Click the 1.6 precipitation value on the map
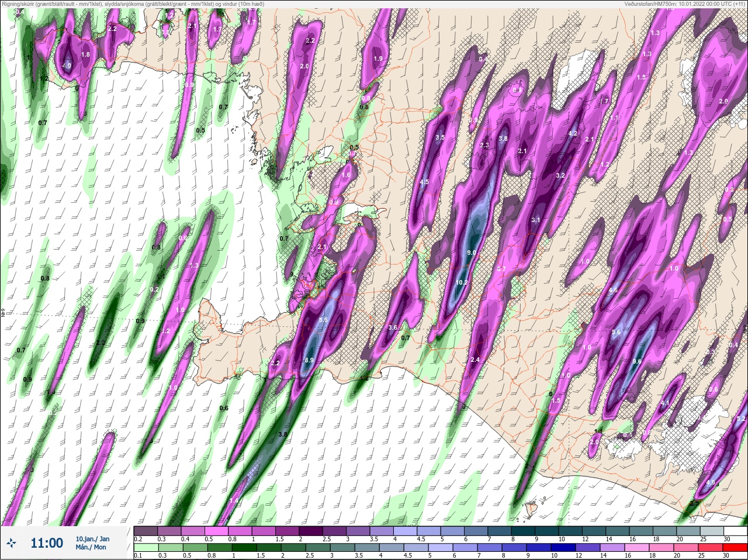 click(345, 175)
